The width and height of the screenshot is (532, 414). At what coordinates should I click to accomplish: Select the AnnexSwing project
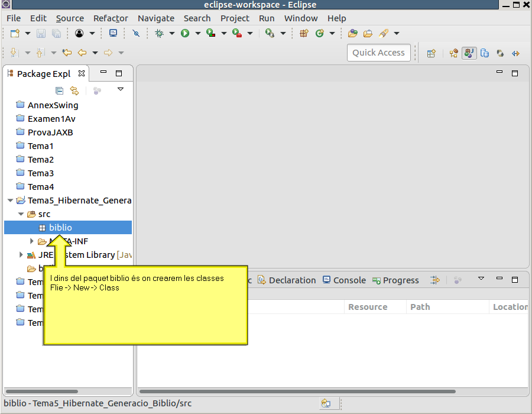(53, 105)
